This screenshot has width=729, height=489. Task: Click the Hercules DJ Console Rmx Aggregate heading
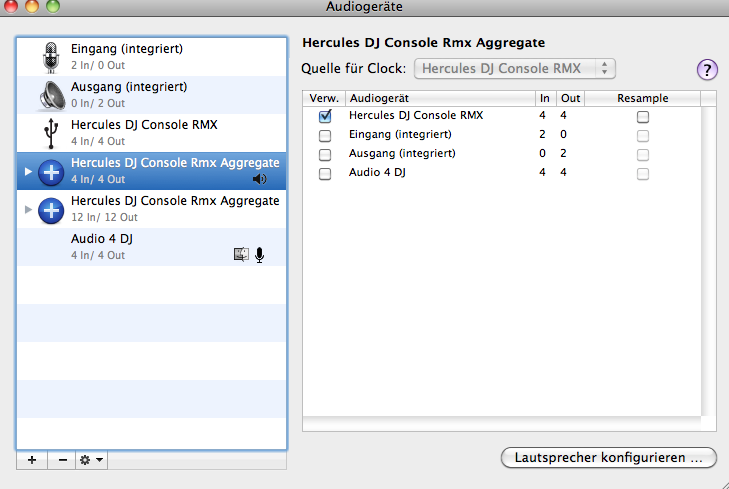click(424, 43)
